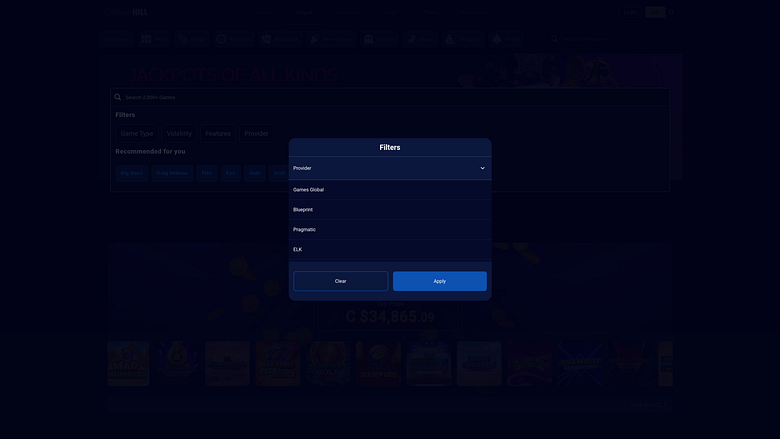780x439 pixels.
Task: Select the Blueprint provider option
Action: pos(390,210)
